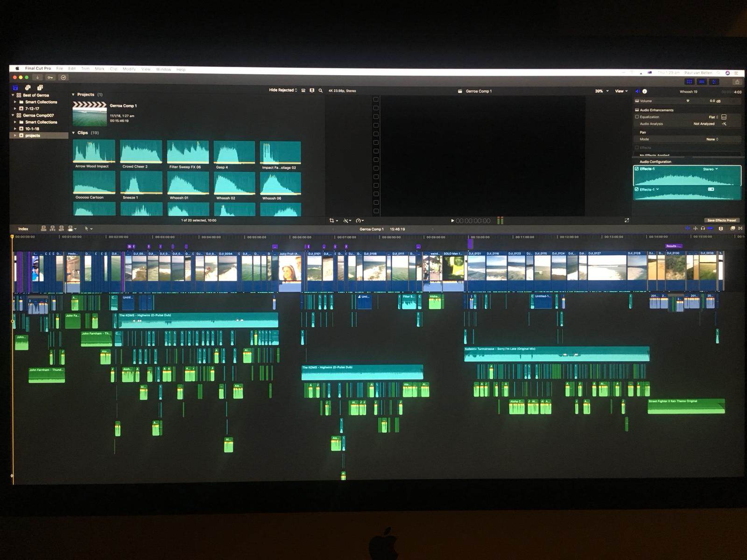Image resolution: width=747 pixels, height=560 pixels.
Task: Adjust the Volume slider handle
Action: 688,101
